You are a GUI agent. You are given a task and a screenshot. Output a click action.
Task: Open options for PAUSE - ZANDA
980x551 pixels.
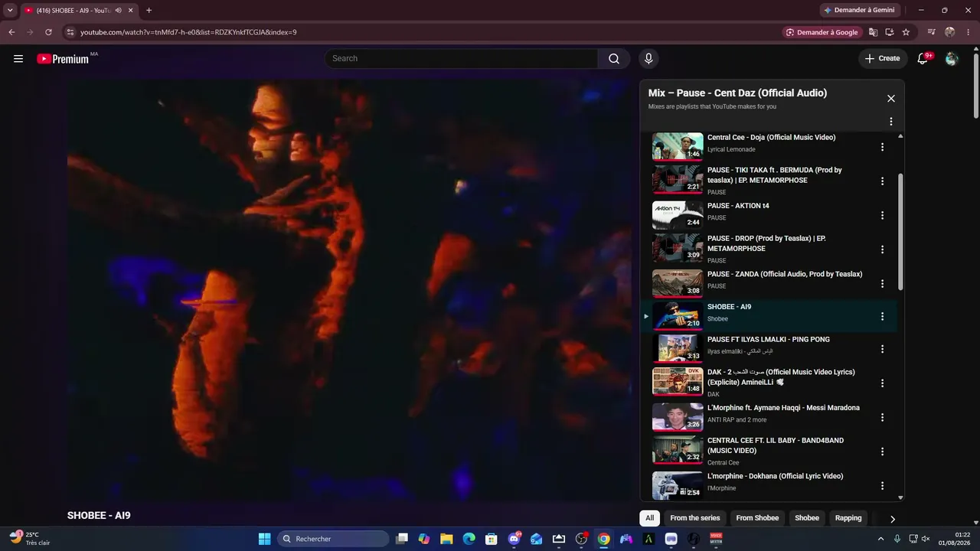(x=882, y=284)
